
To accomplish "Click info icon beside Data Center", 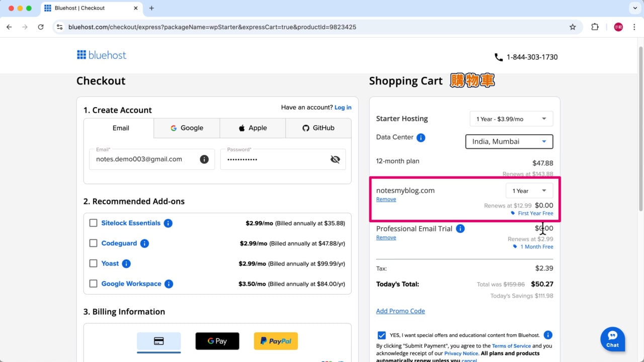I will click(421, 138).
